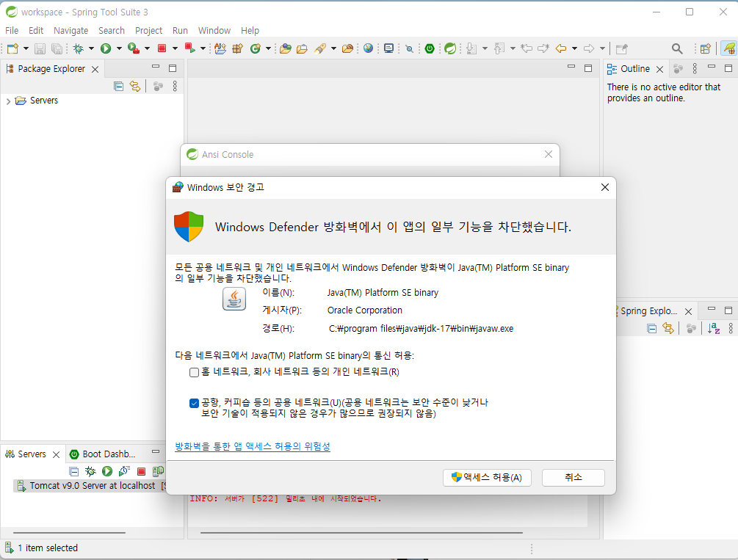Maximize the Outline view panel
The height and width of the screenshot is (560, 738).
[728, 69]
